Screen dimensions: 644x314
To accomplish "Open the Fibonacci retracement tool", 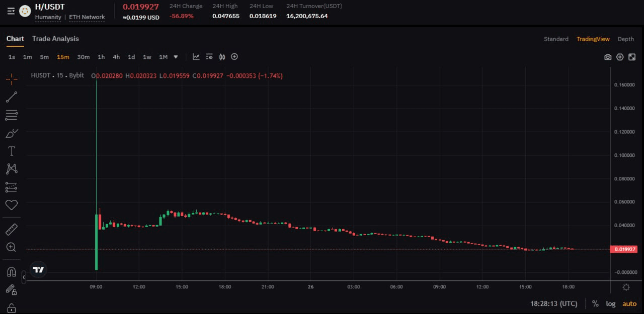I will pos(11,115).
